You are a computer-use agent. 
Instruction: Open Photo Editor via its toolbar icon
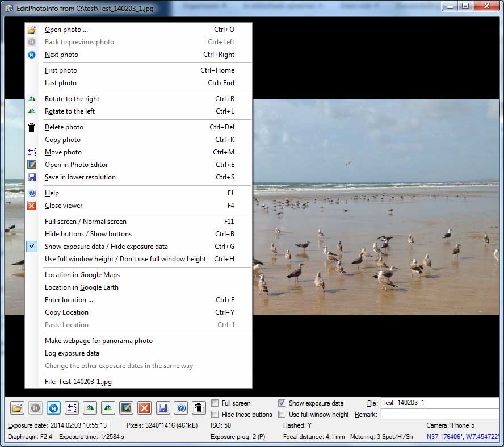click(x=127, y=408)
